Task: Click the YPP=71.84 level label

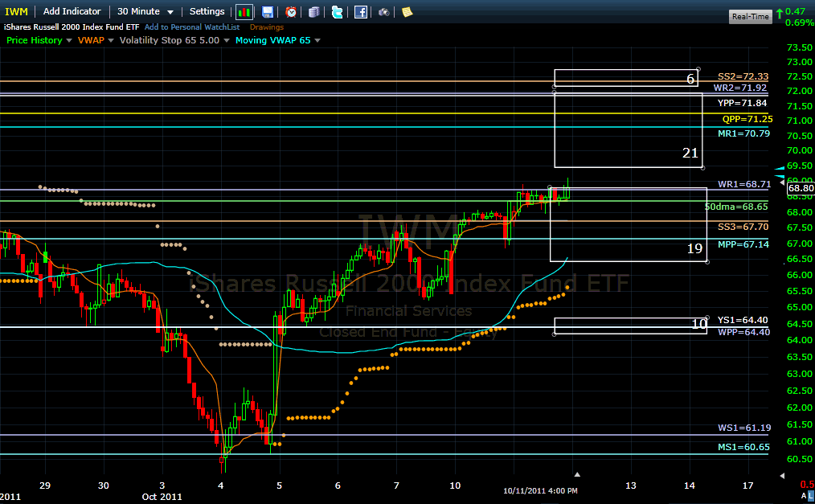Action: click(742, 103)
